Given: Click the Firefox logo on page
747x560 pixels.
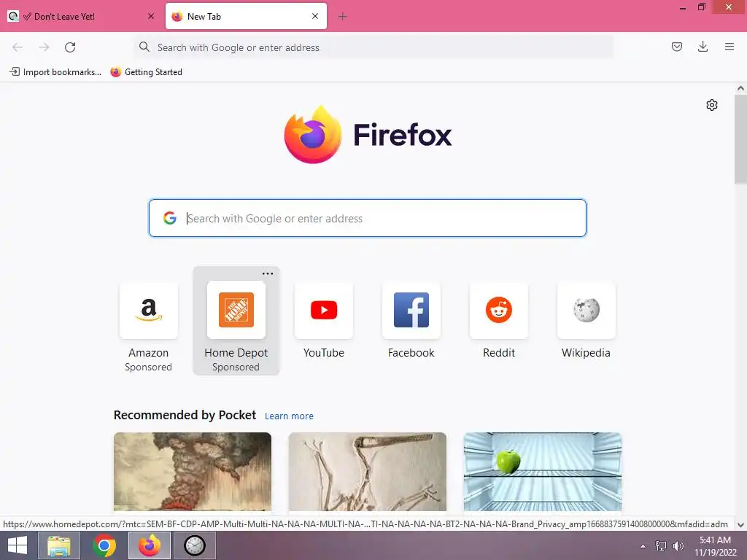Looking at the screenshot, I should (312, 135).
